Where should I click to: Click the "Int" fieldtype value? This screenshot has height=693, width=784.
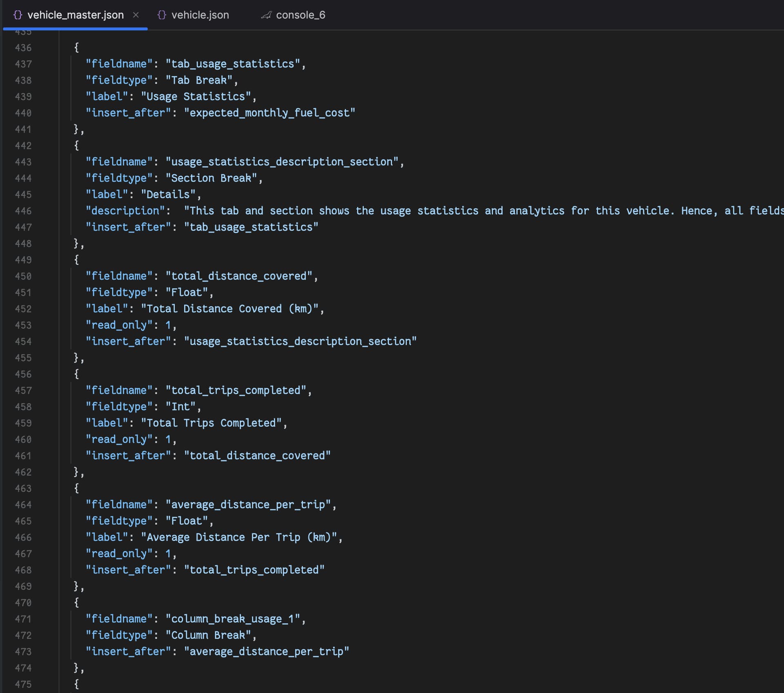tap(180, 407)
